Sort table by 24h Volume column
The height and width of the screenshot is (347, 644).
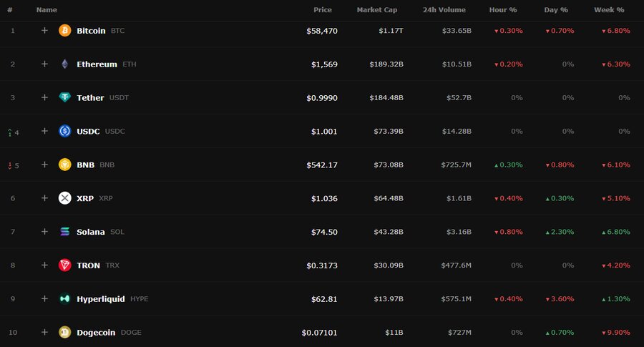444,10
